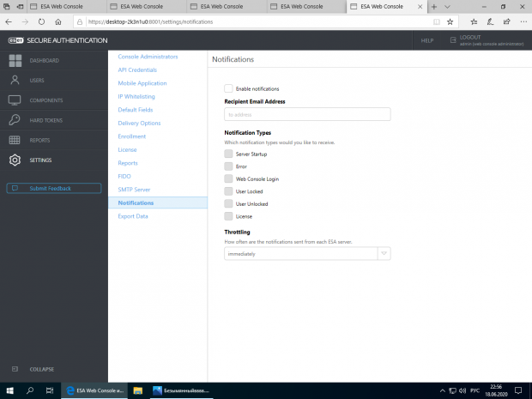
Task: Click the add notes pen icon
Action: 490,22
